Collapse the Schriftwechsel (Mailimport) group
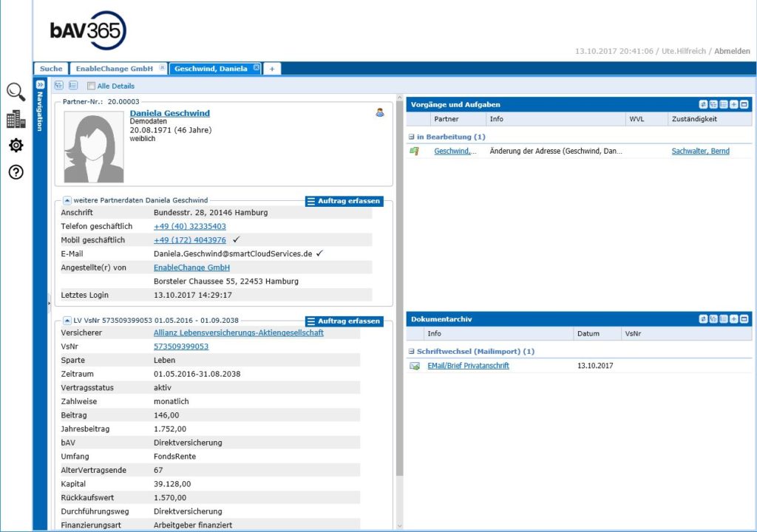The height and width of the screenshot is (532, 757). [411, 352]
